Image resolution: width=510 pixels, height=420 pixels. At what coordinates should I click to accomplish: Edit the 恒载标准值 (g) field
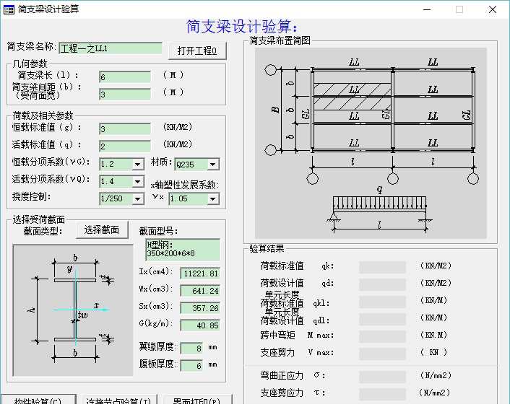[125, 129]
